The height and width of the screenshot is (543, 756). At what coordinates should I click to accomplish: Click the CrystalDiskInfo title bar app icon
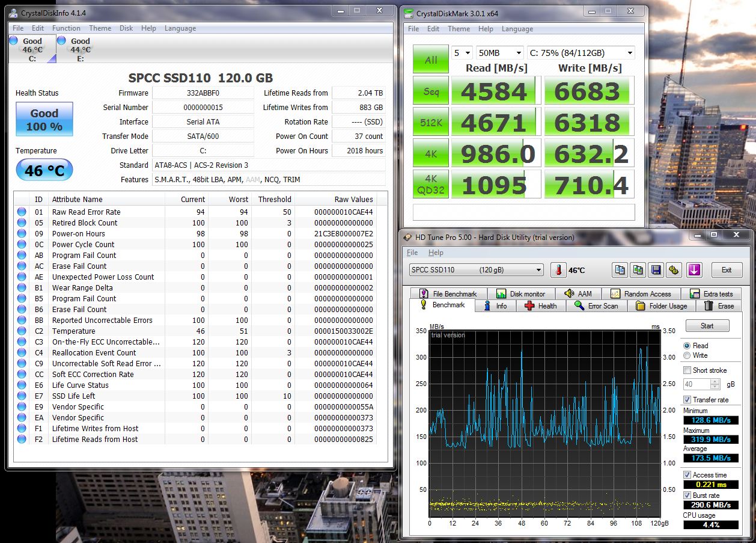[13, 13]
